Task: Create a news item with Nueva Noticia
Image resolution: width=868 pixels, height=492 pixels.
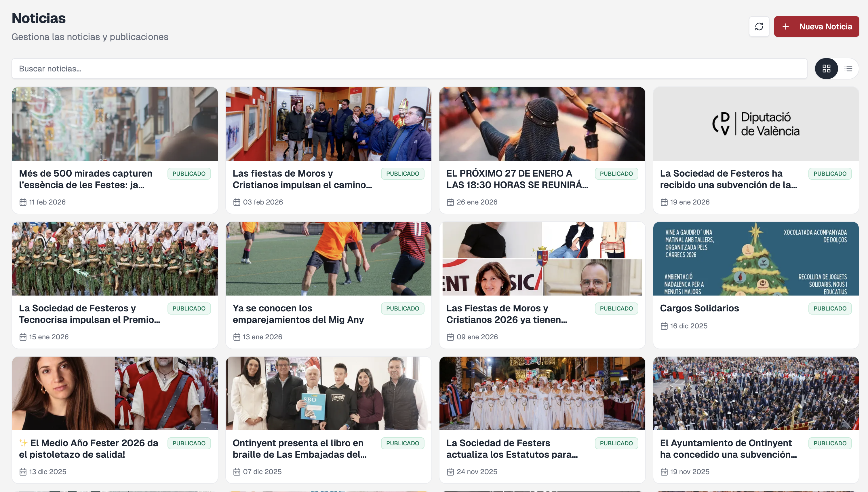Action: point(816,27)
